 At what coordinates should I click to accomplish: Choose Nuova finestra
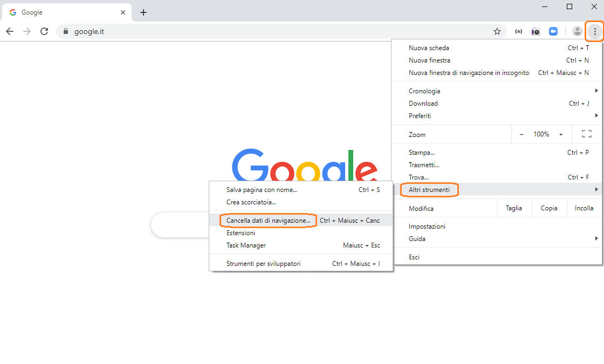click(x=497, y=60)
